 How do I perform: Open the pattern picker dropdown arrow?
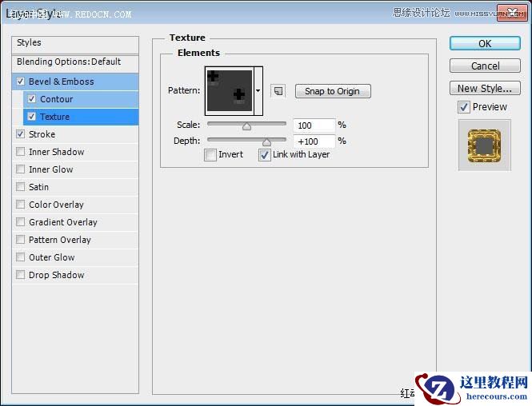[258, 91]
